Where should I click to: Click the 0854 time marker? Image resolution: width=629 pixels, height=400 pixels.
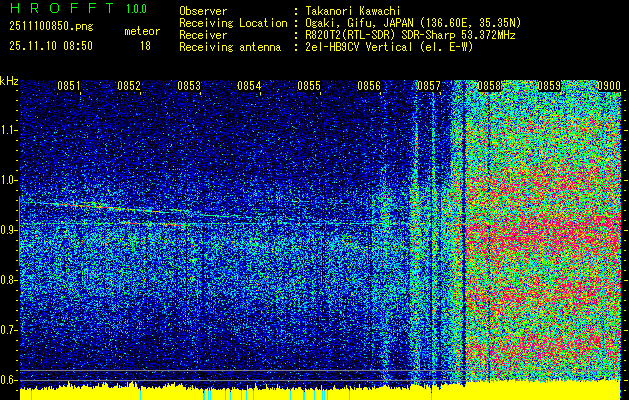[249, 86]
